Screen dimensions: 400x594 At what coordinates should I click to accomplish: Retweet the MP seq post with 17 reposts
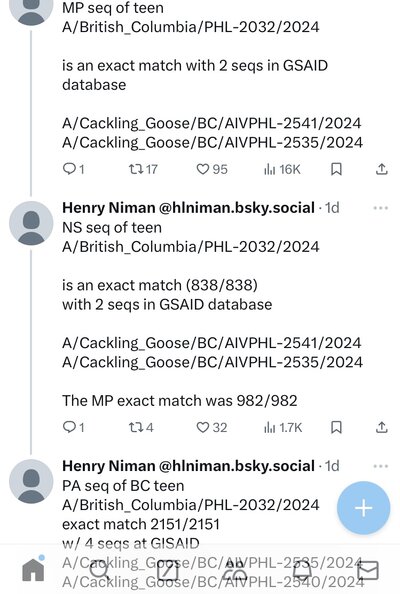click(x=143, y=169)
